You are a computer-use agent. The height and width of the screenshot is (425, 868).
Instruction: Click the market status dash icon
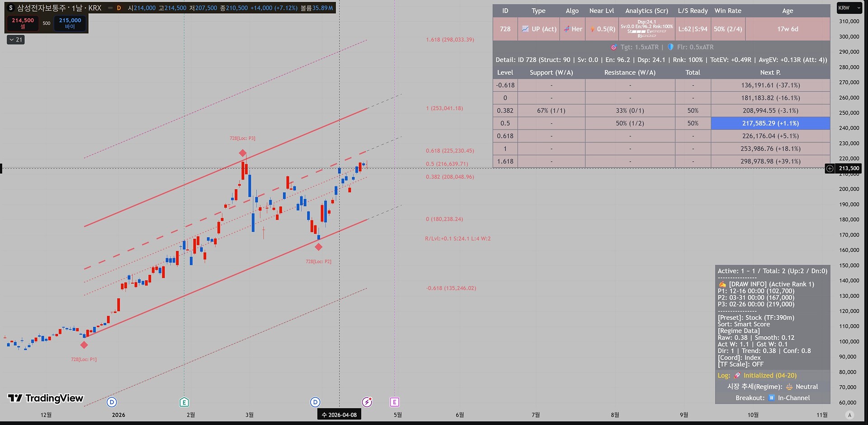pos(110,8)
